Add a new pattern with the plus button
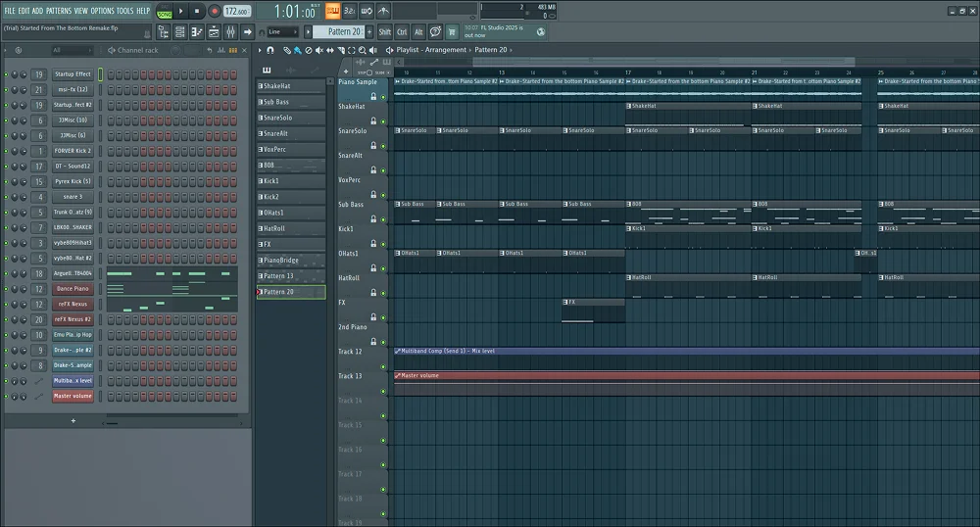The image size is (980, 527). [x=369, y=32]
